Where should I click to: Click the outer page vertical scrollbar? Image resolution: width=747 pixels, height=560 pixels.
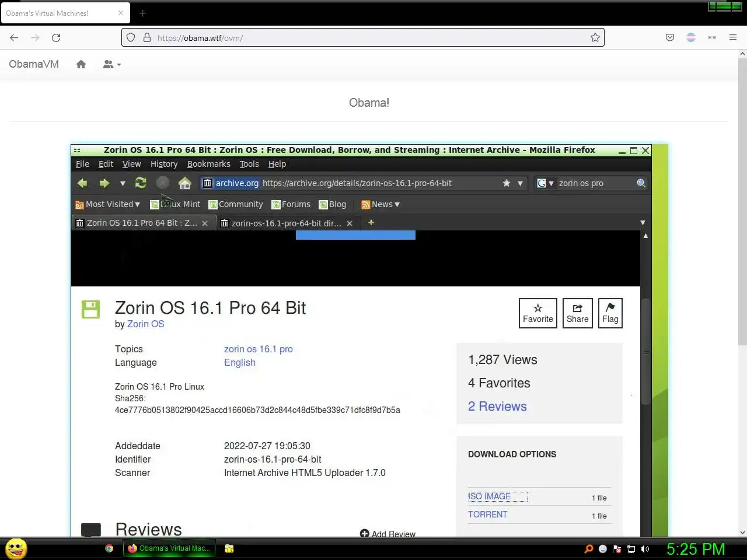742,202
